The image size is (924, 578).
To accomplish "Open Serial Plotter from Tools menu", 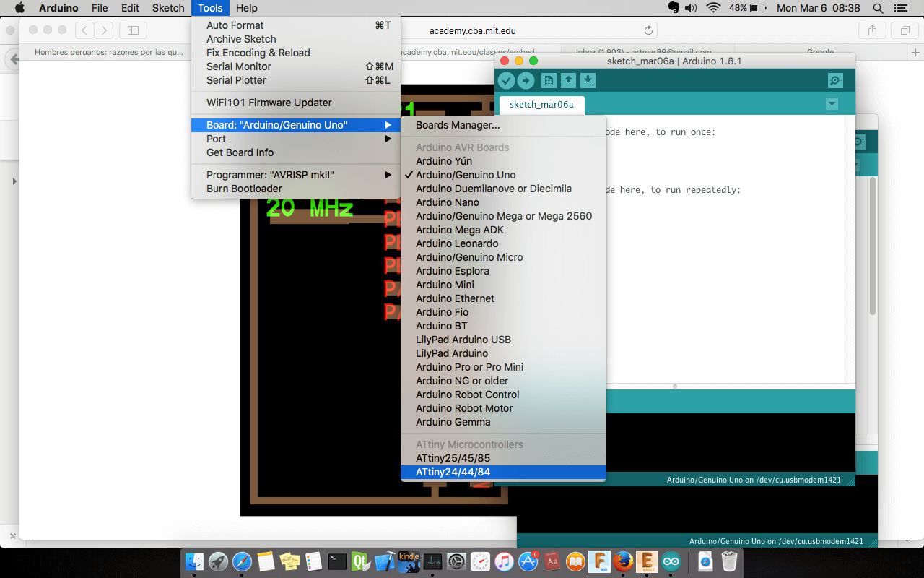I will coord(296,80).
